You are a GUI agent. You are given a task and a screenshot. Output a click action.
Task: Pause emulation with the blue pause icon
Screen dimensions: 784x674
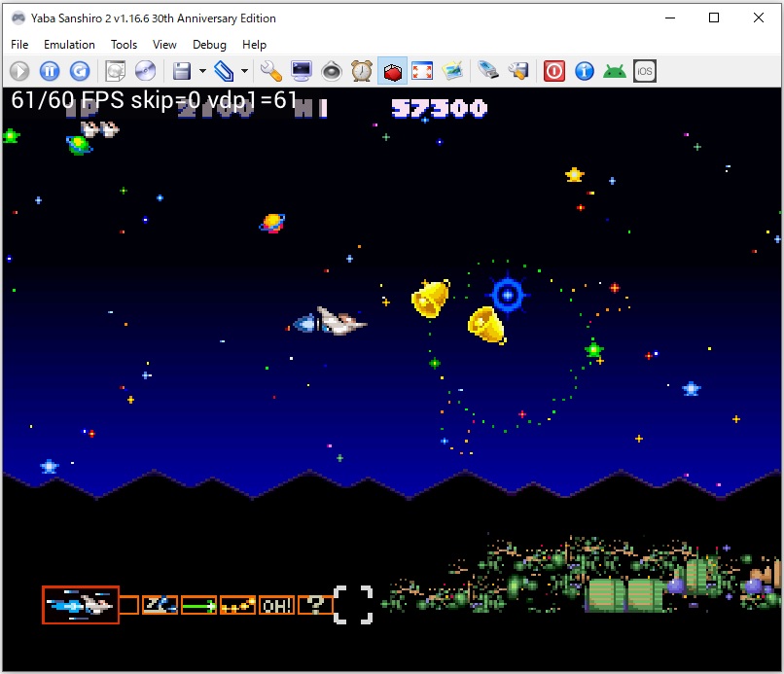click(x=50, y=71)
